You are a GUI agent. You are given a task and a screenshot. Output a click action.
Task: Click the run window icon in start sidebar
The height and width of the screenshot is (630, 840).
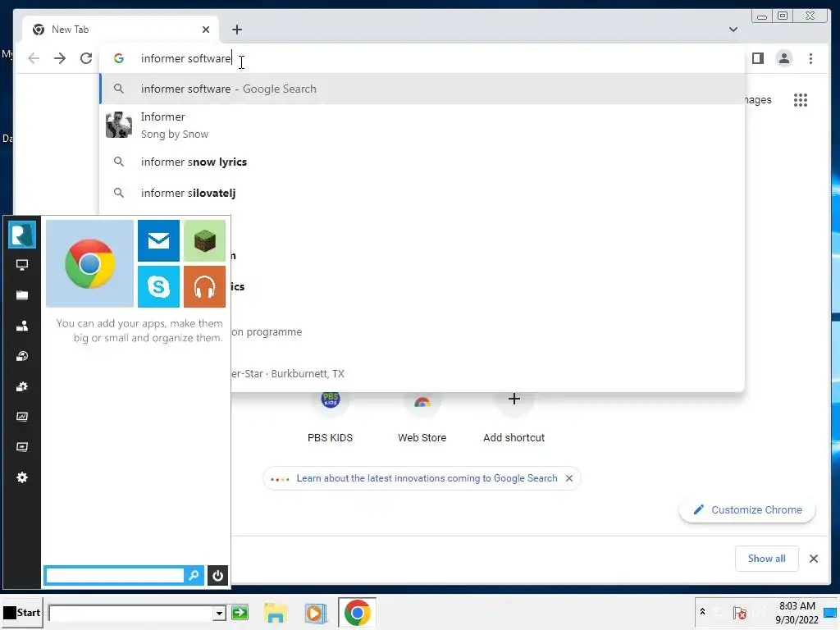[x=22, y=447]
